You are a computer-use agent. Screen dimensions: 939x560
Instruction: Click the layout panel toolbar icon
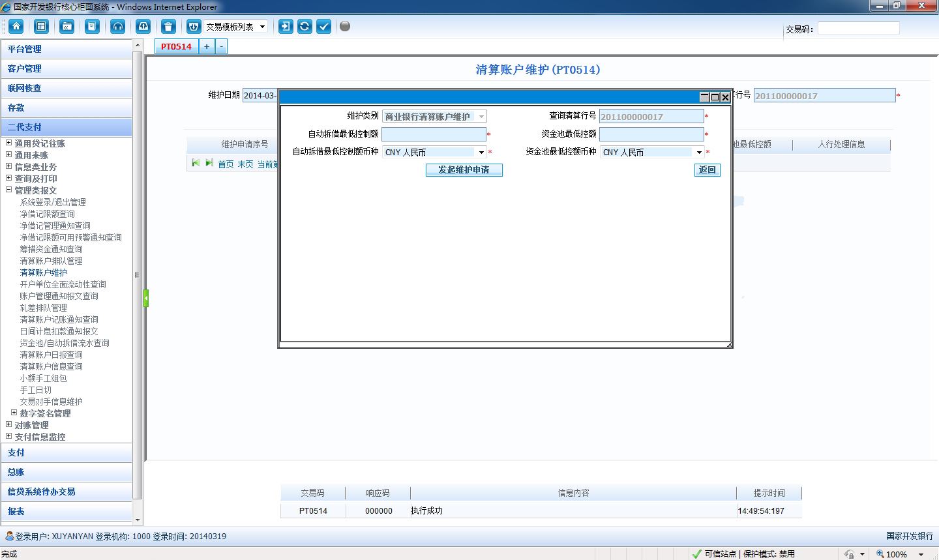[x=41, y=26]
